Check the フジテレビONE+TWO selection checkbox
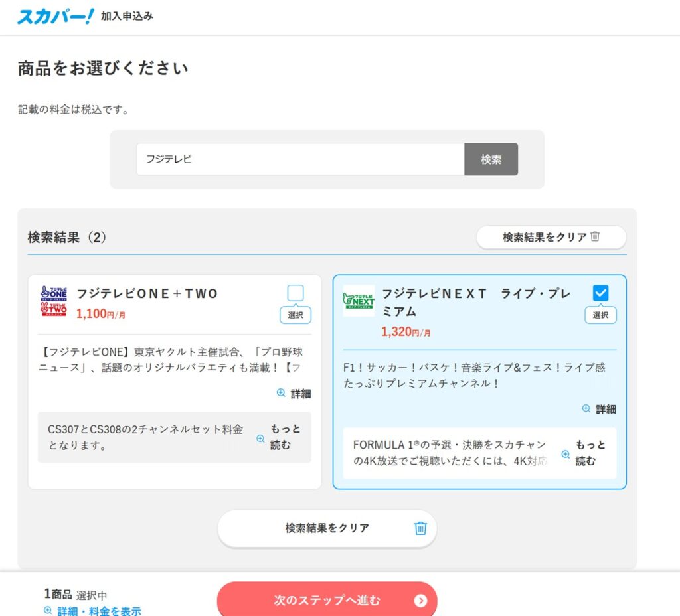Screen dimensions: 680x616 pyautogui.click(x=296, y=293)
